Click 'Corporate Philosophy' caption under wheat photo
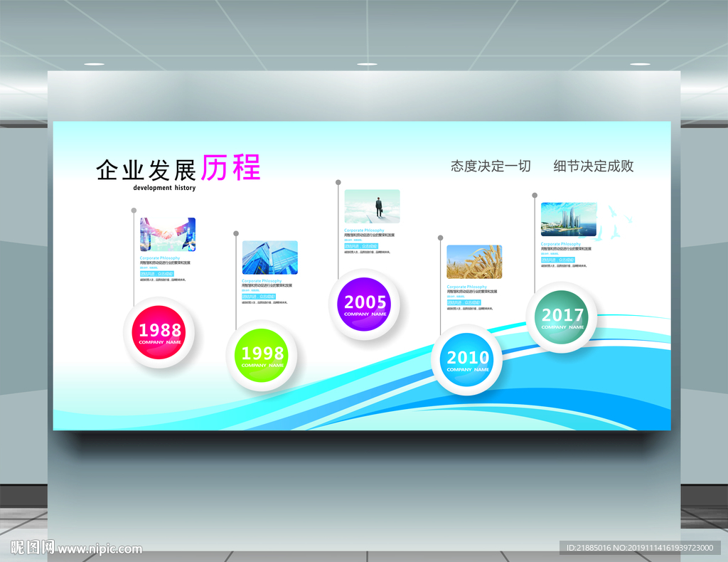Image resolution: width=728 pixels, height=562 pixels. (467, 287)
